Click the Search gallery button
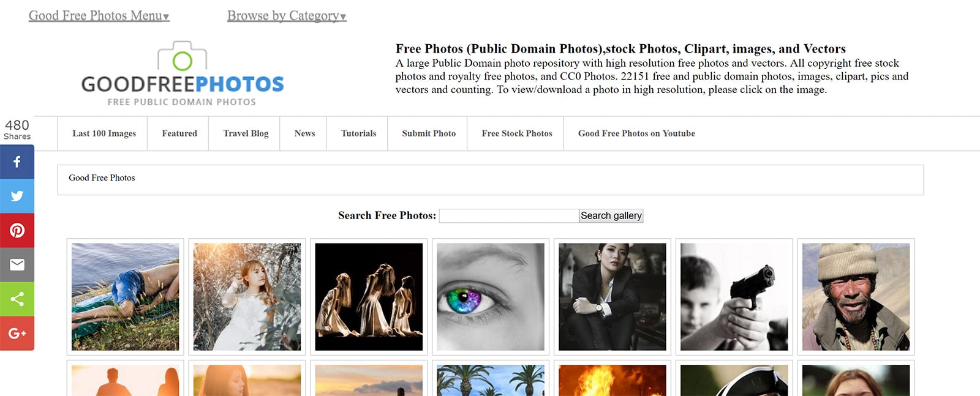This screenshot has width=980, height=396. point(611,215)
